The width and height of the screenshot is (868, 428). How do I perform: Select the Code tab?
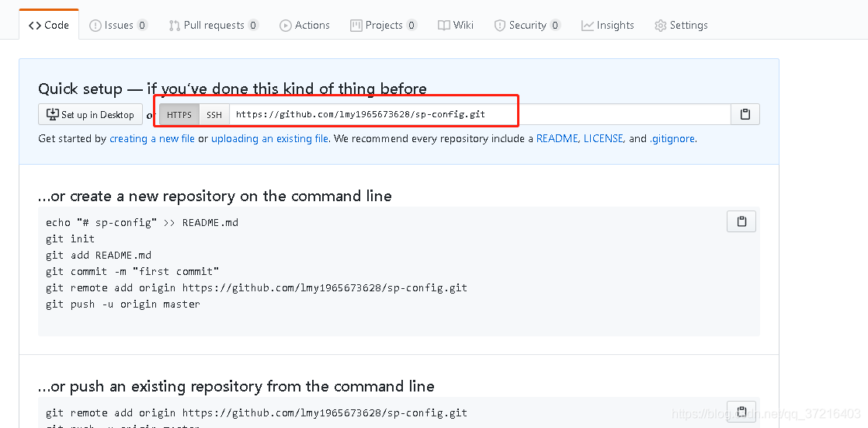coord(49,25)
